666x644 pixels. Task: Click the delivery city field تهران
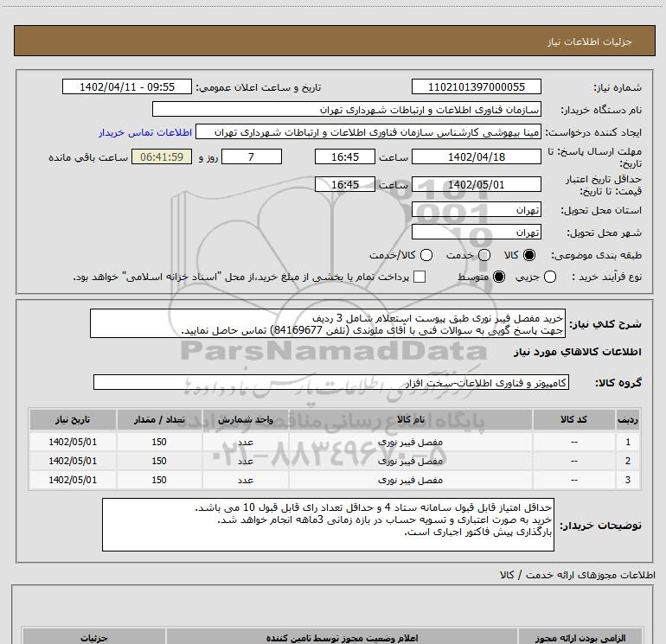[476, 232]
